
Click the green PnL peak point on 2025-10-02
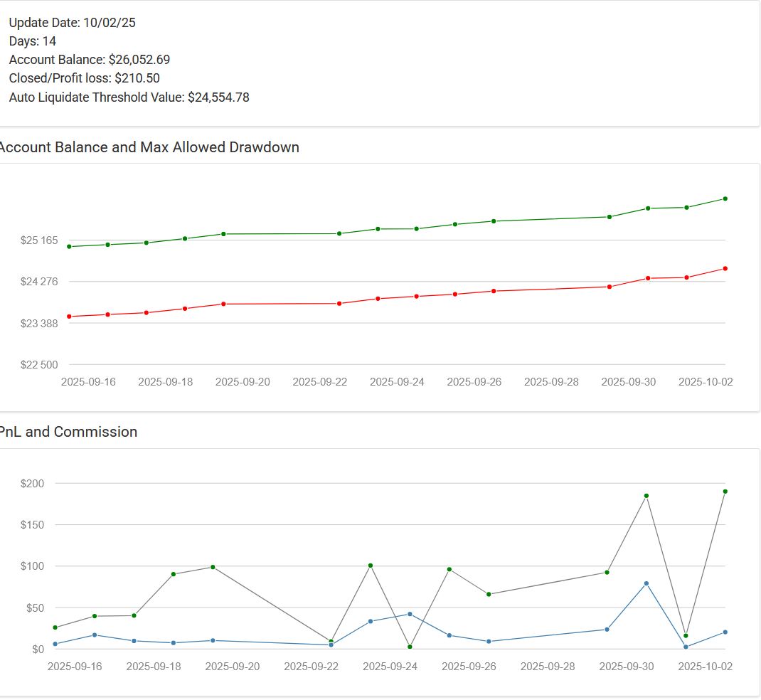pyautogui.click(x=725, y=492)
